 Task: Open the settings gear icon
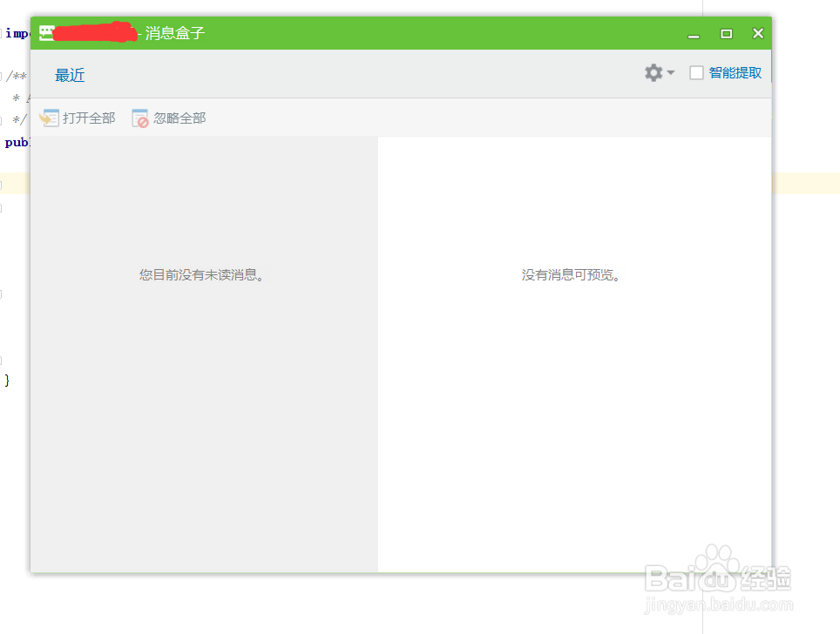(653, 73)
